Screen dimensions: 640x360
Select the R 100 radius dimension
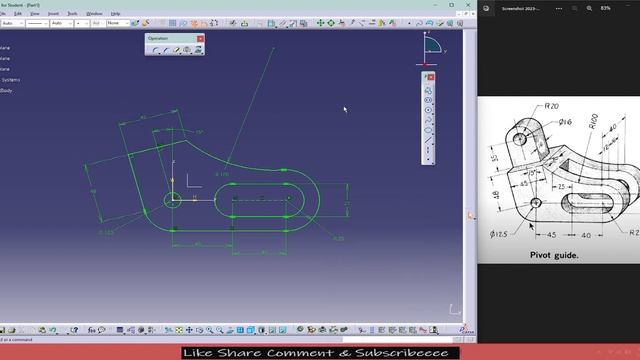click(222, 174)
